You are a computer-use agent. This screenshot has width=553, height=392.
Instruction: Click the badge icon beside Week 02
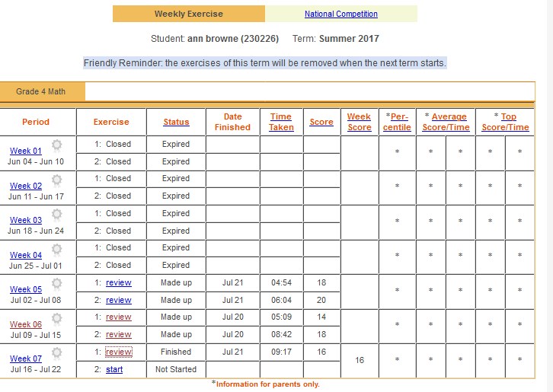click(x=57, y=180)
